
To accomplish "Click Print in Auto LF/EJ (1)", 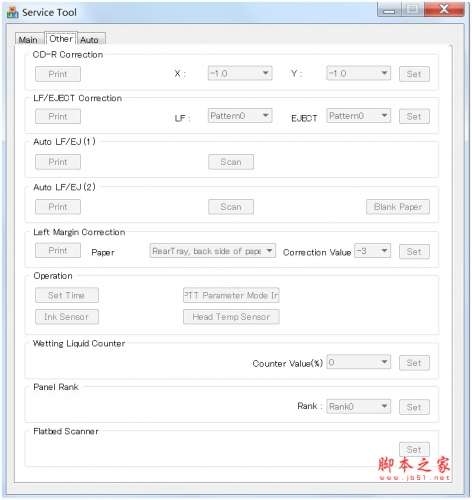I will coord(58,162).
